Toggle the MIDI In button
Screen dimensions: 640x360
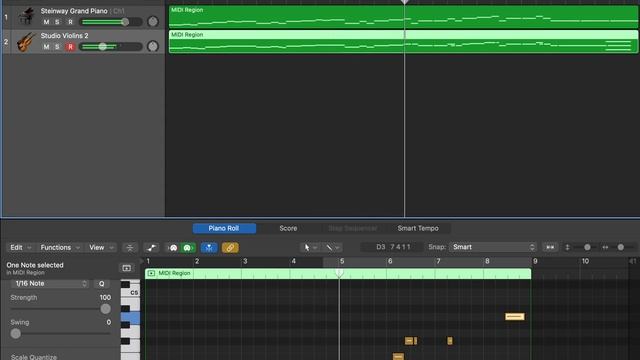(173, 247)
